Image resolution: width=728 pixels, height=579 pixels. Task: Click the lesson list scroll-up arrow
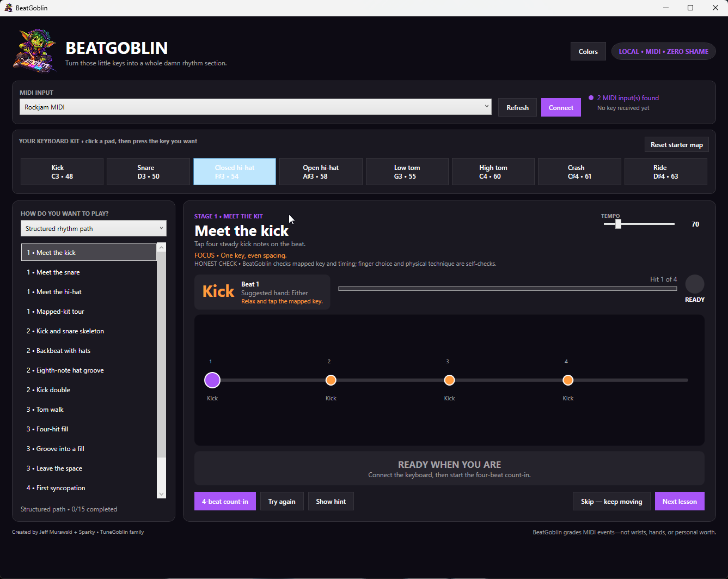pos(161,247)
